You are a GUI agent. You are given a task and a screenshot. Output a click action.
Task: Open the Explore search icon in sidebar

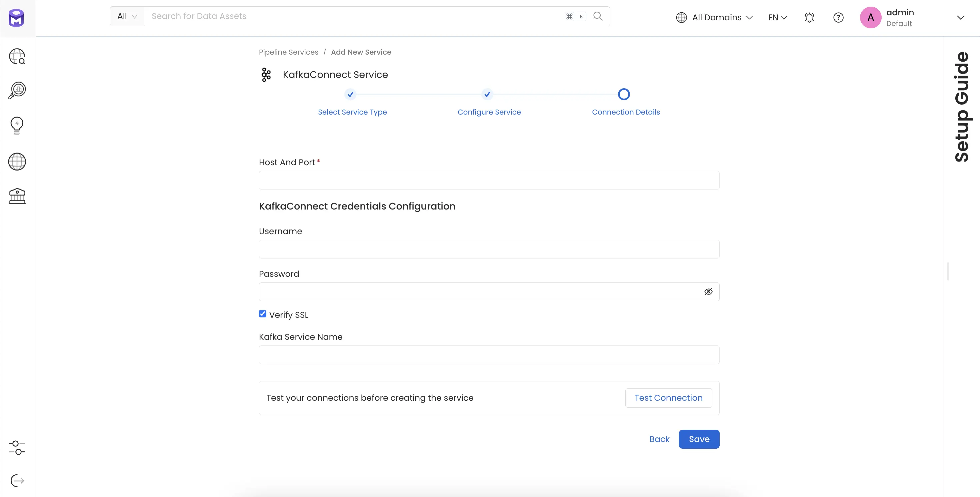tap(17, 56)
